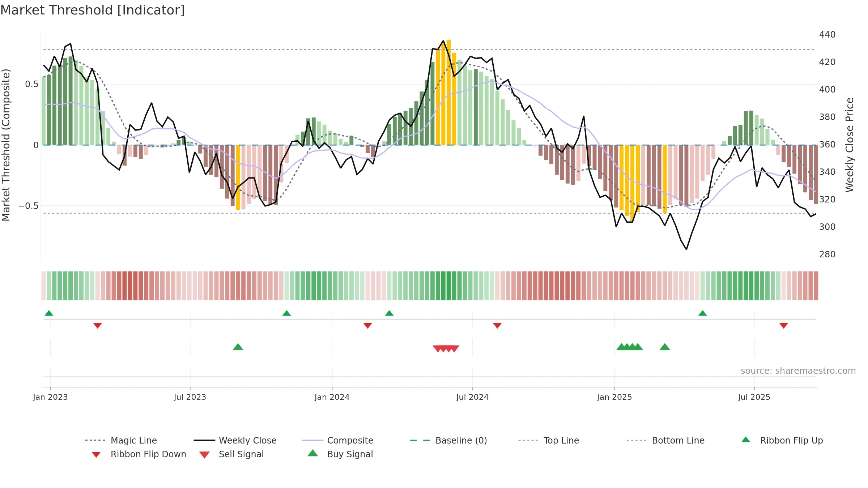The image size is (868, 488).
Task: Click the Jul 2023 x-axis label
Action: pyautogui.click(x=190, y=397)
